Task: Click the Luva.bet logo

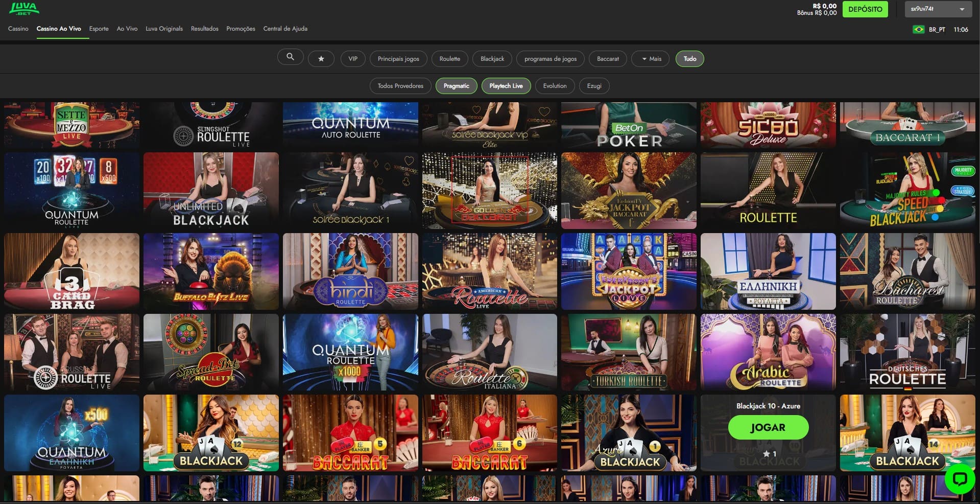Action: click(24, 9)
